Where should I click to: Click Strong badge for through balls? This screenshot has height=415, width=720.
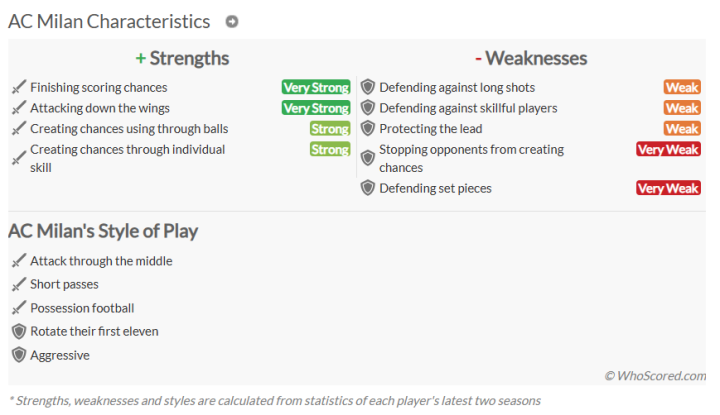(329, 129)
